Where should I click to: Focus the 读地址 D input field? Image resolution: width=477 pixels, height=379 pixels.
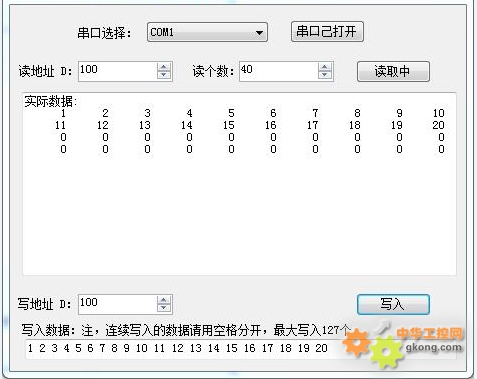point(117,71)
